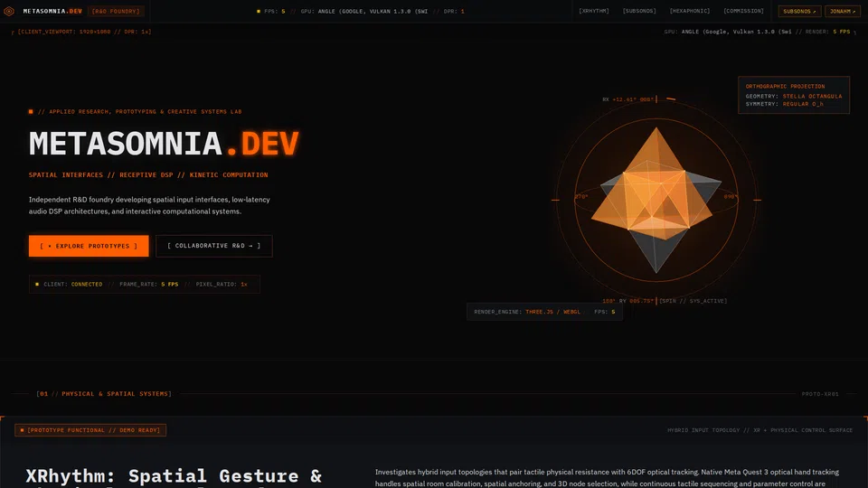Click the [R&D FOUNDRY] badge

(116, 11)
